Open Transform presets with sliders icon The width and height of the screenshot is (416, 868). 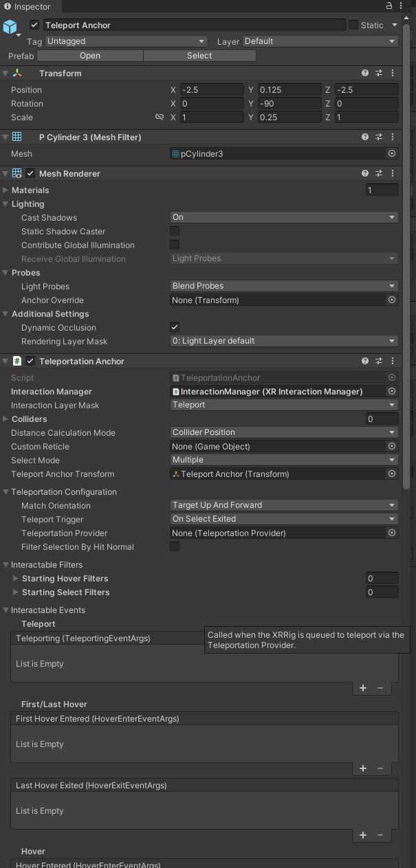pos(378,73)
